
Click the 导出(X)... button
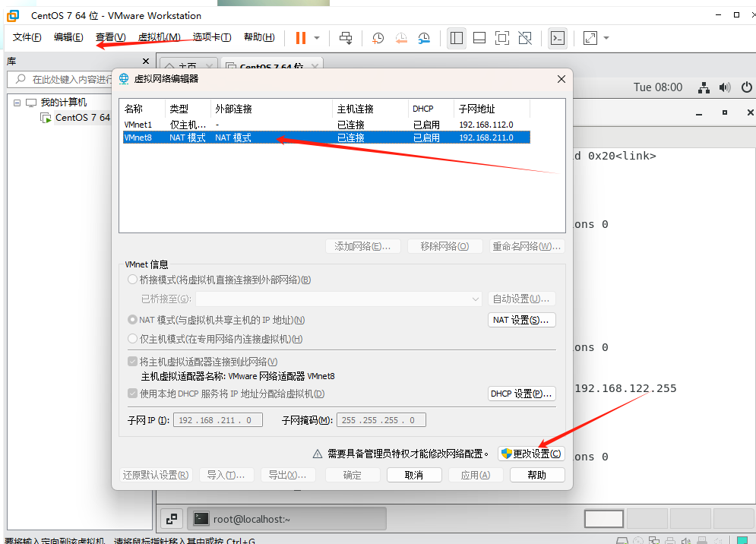tap(288, 475)
